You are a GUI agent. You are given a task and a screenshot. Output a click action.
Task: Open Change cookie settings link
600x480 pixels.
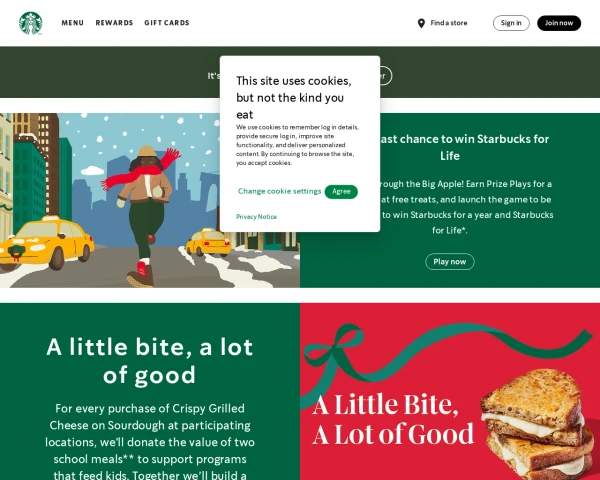[279, 191]
